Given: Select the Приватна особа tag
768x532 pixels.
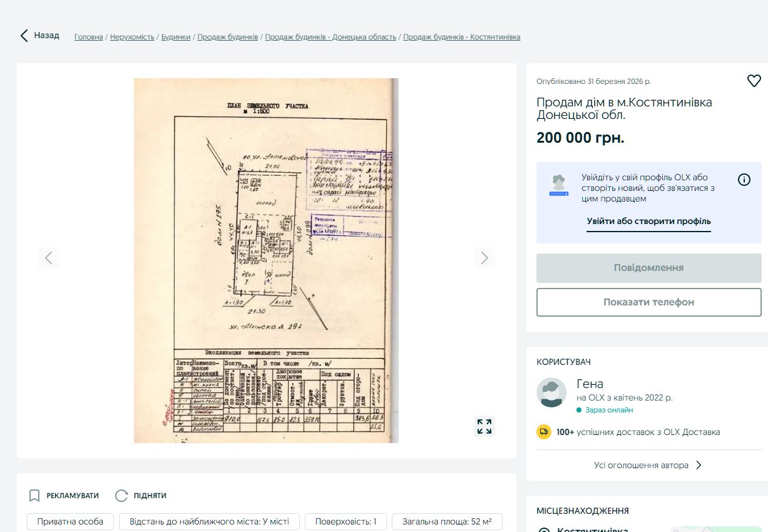Looking at the screenshot, I should (x=69, y=521).
